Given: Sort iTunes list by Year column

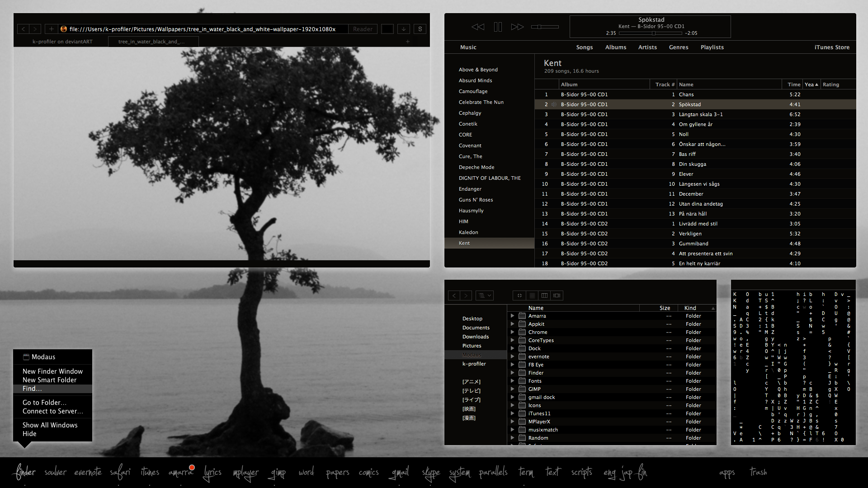Looking at the screenshot, I should 811,84.
